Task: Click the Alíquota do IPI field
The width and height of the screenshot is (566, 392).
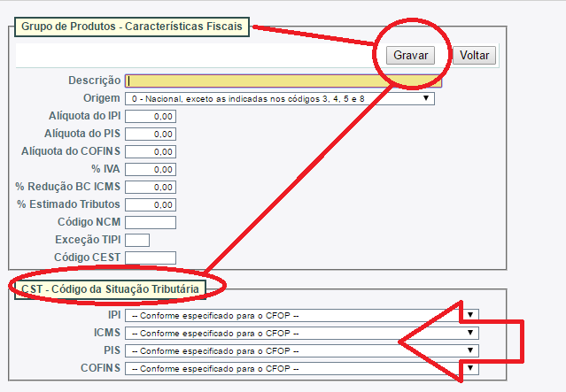Action: click(x=151, y=116)
